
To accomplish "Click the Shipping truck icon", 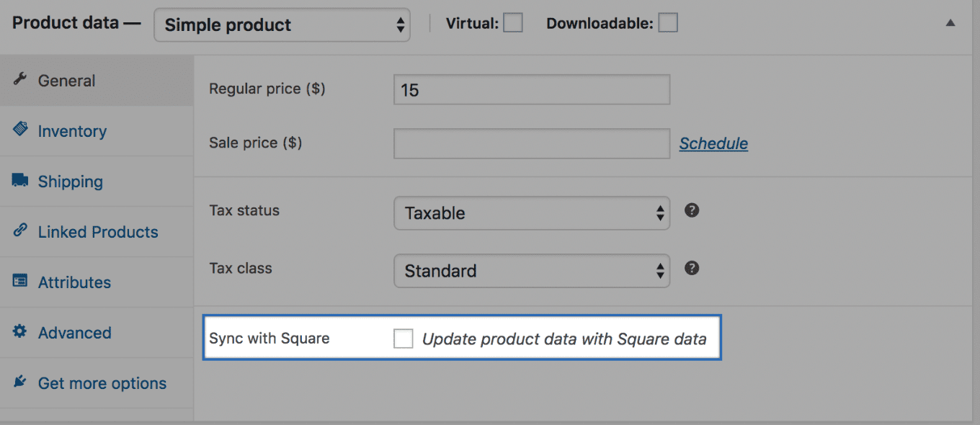I will 20,180.
